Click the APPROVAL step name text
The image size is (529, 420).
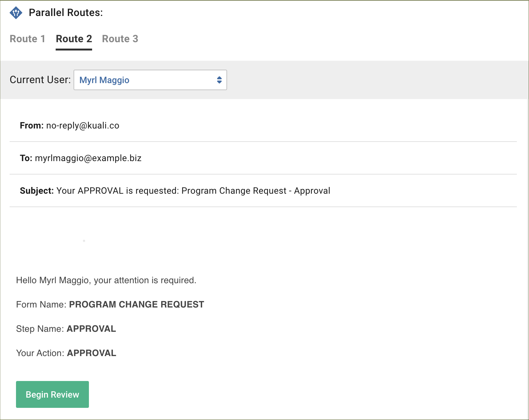[x=91, y=329]
